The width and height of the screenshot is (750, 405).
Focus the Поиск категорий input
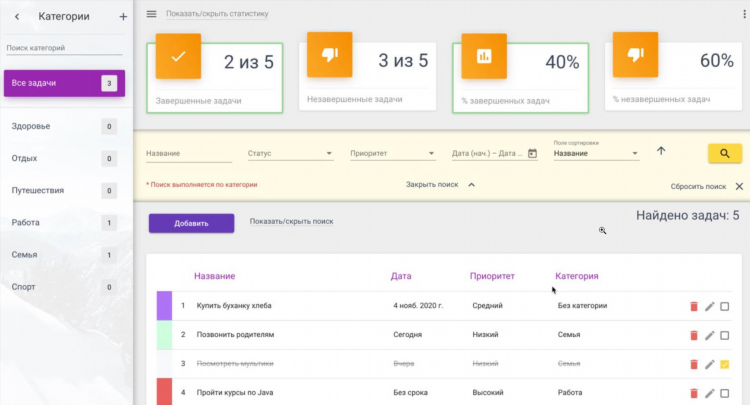pyautogui.click(x=64, y=48)
